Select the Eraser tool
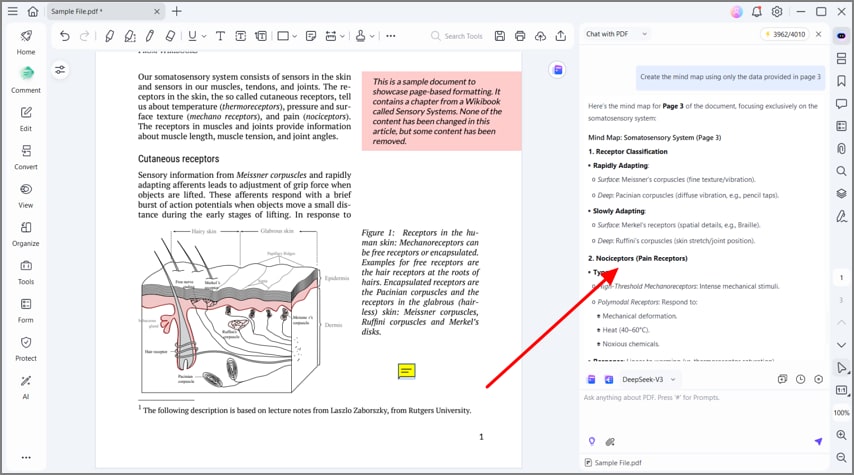Image resolution: width=854 pixels, height=475 pixels. tap(170, 36)
